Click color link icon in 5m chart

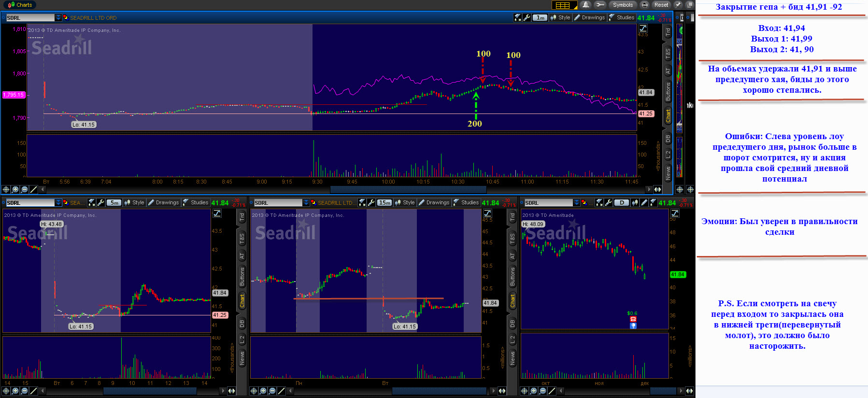(x=66, y=203)
